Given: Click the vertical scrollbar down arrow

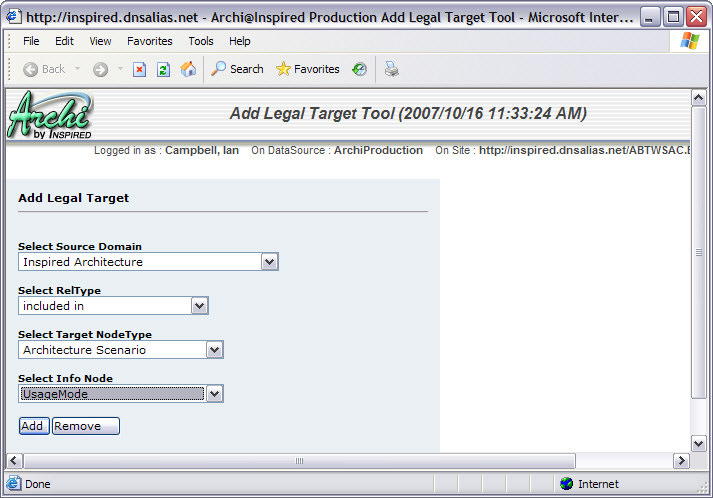Looking at the screenshot, I should [x=699, y=443].
